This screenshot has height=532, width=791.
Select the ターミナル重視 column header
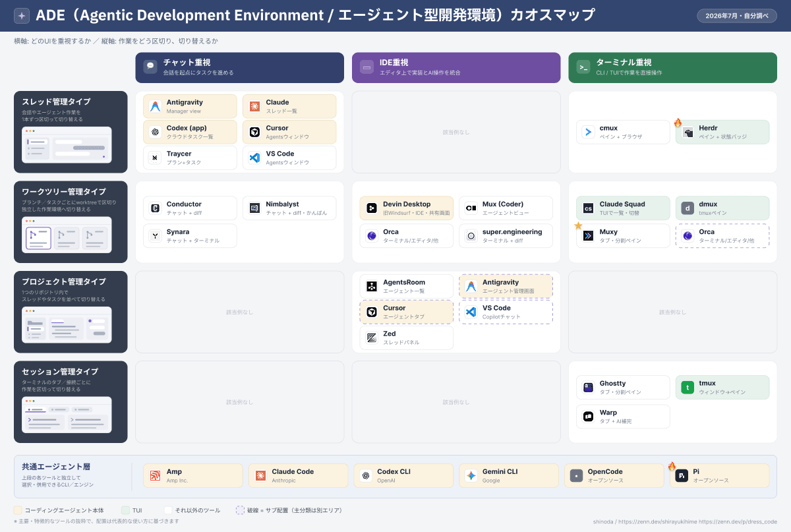(673, 67)
